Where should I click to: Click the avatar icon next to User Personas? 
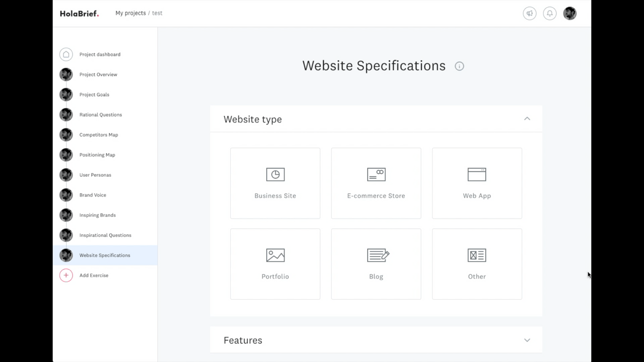pos(66,175)
